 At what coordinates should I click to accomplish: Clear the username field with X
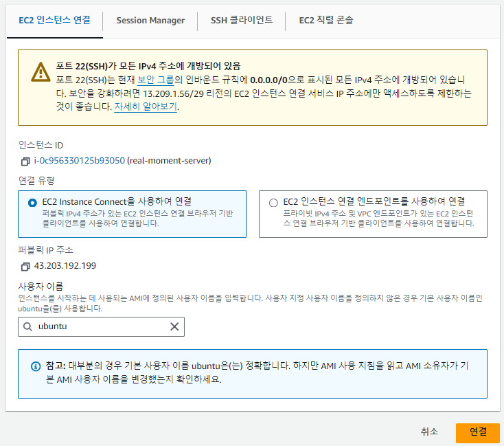point(174,326)
